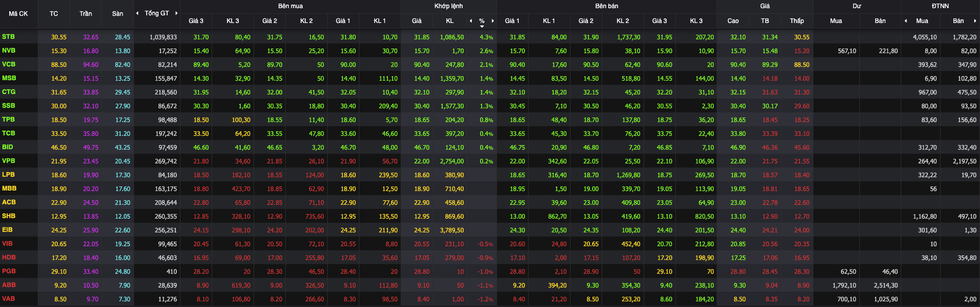Click the Bên mua group header
The height and width of the screenshot is (307, 980).
(x=290, y=6)
